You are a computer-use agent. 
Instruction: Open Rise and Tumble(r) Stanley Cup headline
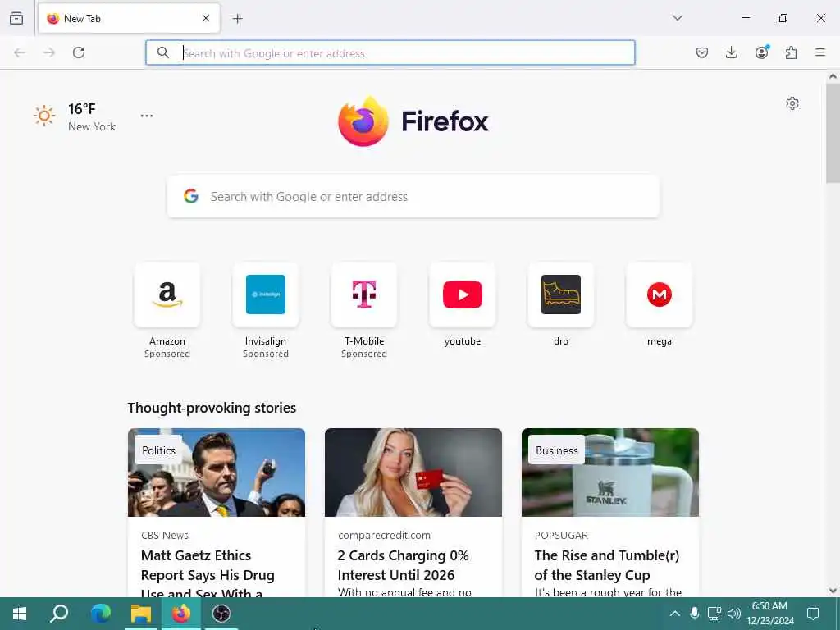[x=607, y=565]
